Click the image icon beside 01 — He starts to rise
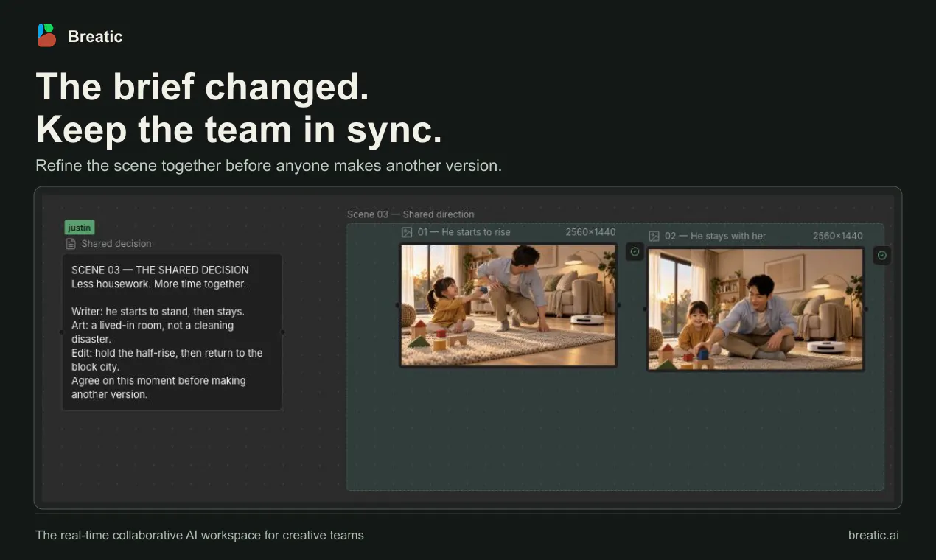The width and height of the screenshot is (936, 560). 407,232
